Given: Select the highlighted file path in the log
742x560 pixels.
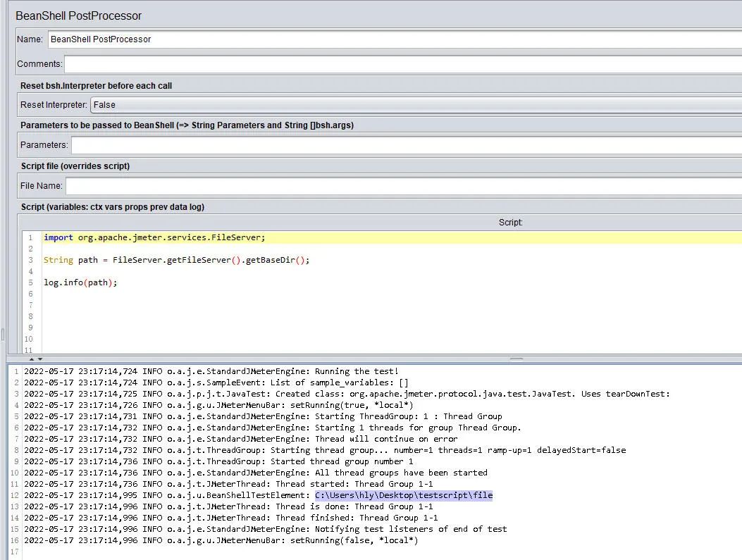Looking at the screenshot, I should (x=404, y=495).
